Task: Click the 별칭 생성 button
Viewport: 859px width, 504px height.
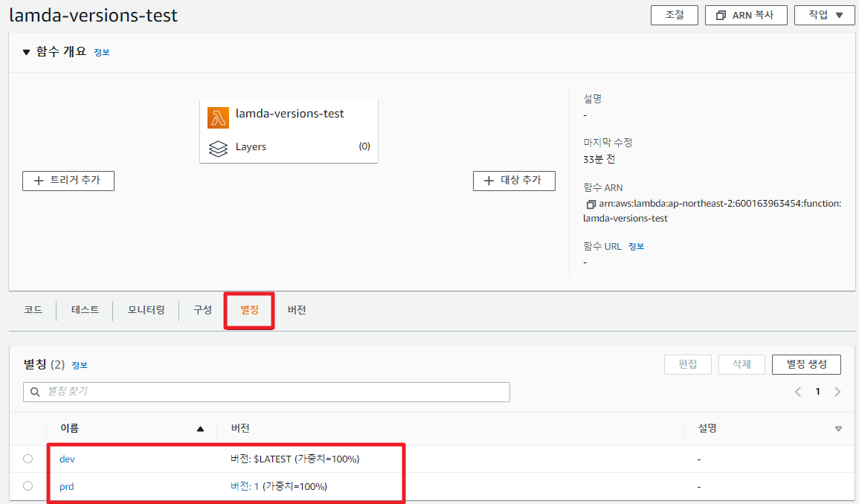Action: [x=806, y=364]
